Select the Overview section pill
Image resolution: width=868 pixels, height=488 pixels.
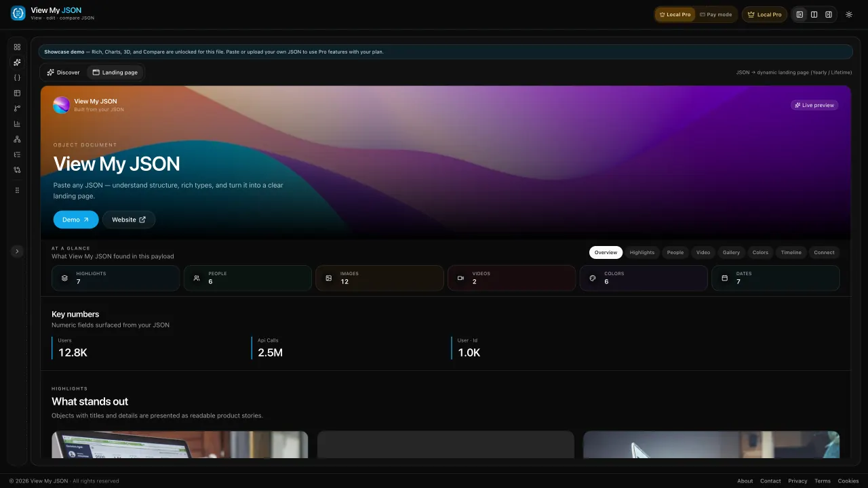click(606, 252)
